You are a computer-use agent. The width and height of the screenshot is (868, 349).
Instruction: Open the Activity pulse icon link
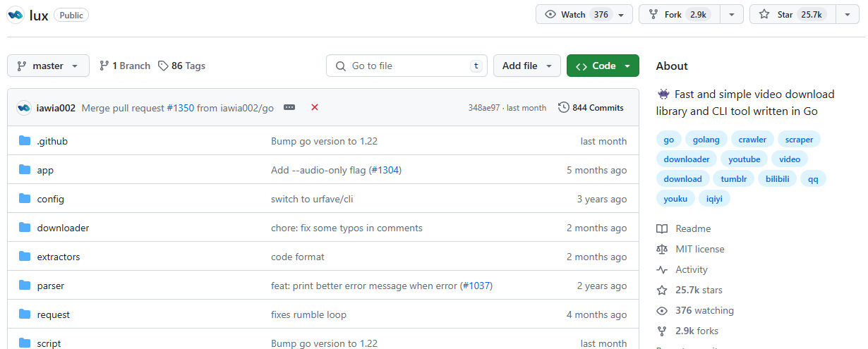point(662,269)
